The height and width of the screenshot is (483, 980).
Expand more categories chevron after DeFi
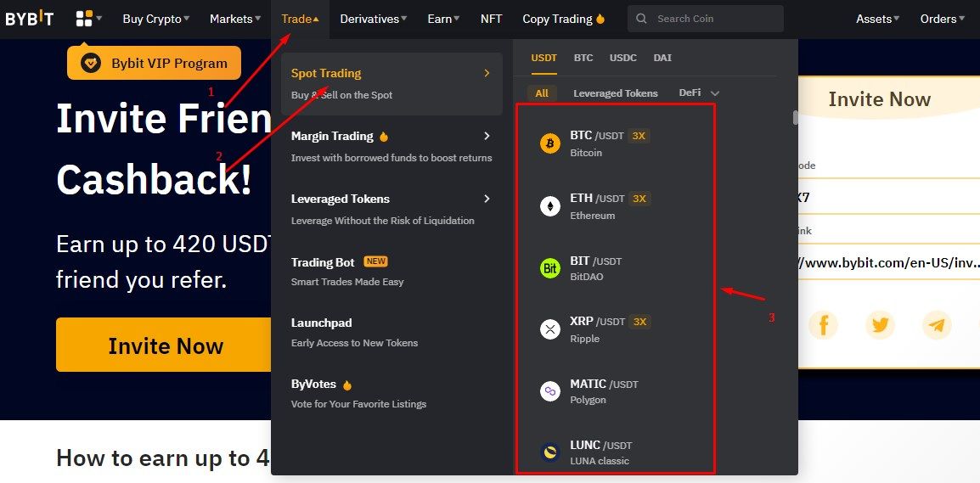[x=715, y=93]
